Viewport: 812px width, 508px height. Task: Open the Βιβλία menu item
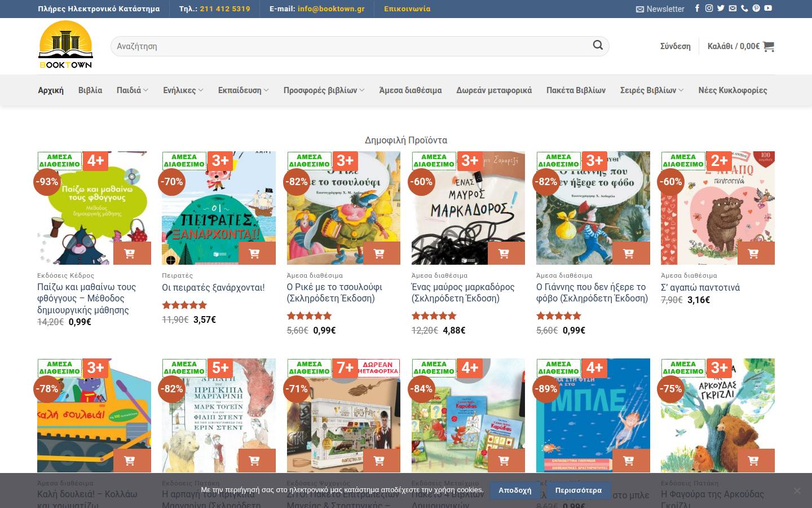tap(90, 90)
